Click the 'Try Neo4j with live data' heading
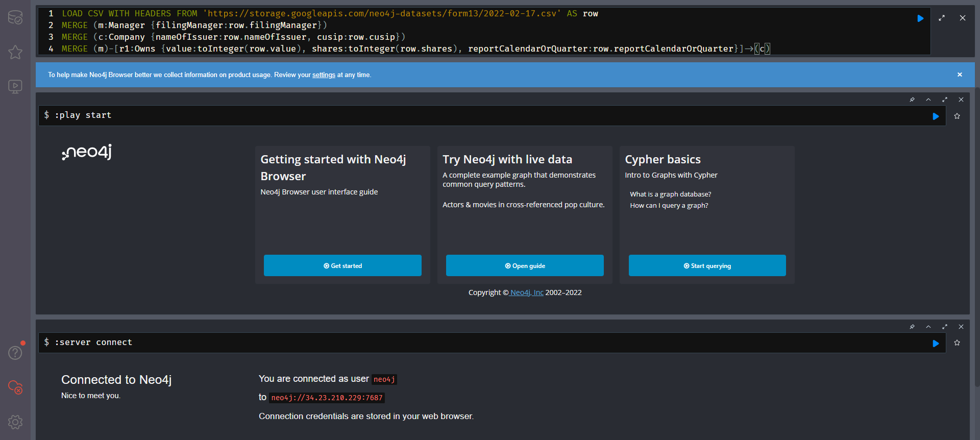Screen dimensions: 980x440 (507, 159)
